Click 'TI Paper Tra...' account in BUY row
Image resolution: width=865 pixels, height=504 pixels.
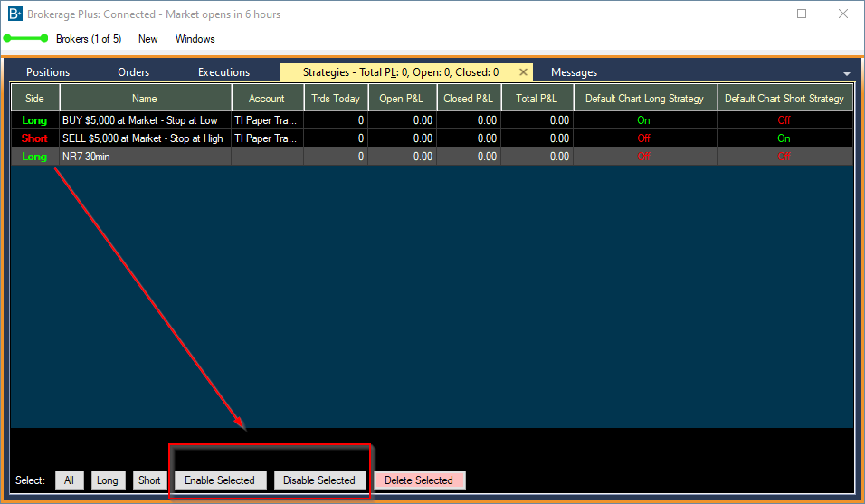point(267,120)
